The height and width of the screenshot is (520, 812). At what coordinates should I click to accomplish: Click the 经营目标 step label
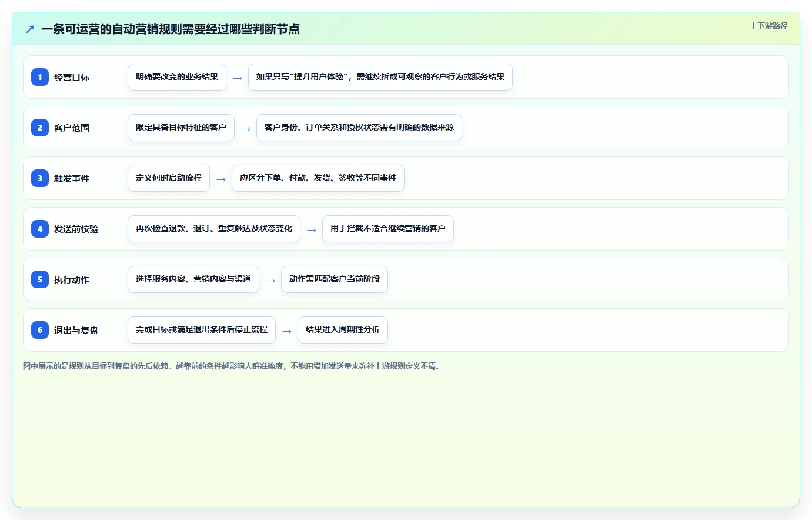click(72, 77)
